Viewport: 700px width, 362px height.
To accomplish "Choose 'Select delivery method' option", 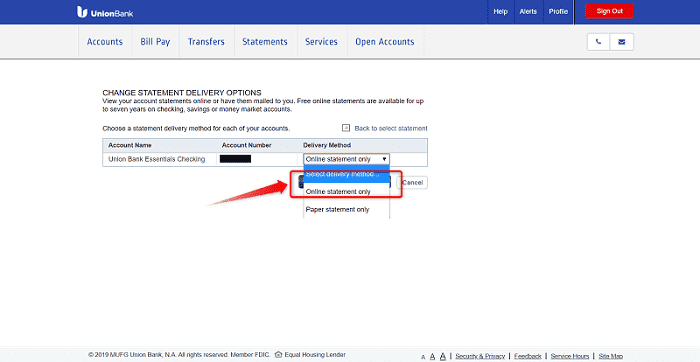I will pos(346,174).
